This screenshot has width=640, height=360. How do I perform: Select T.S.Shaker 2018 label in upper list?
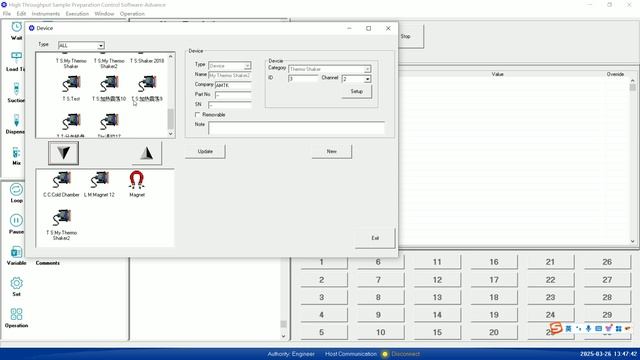147,61
